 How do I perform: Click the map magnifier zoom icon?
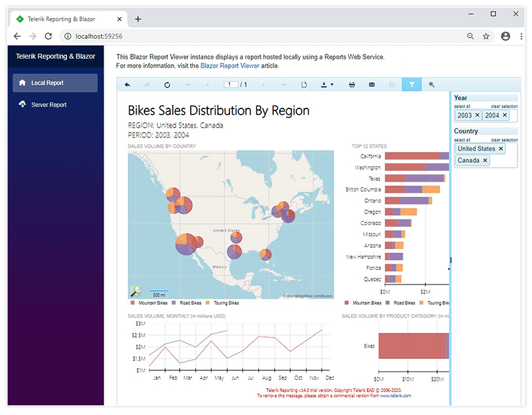coord(135,291)
